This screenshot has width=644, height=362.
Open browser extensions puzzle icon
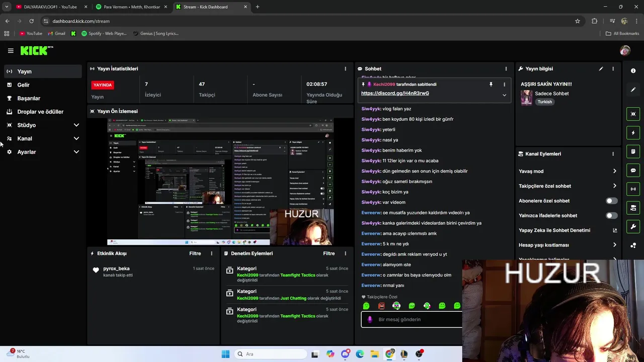[594, 21]
